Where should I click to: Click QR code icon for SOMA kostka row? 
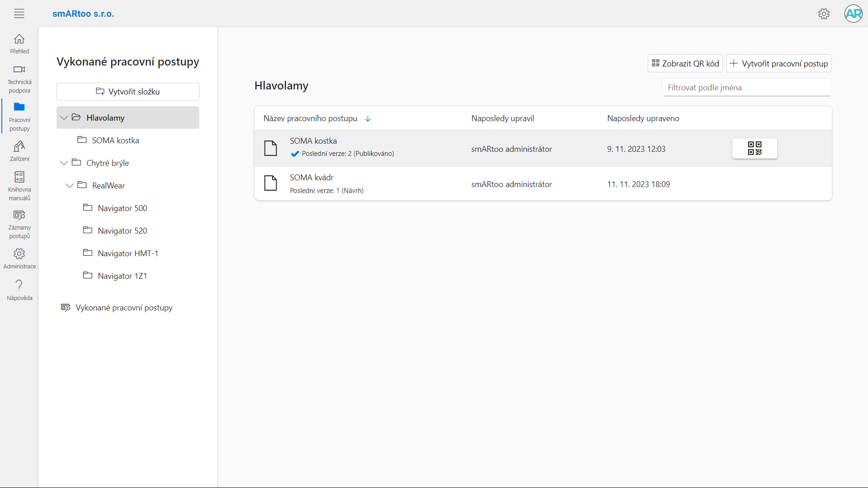coord(755,148)
